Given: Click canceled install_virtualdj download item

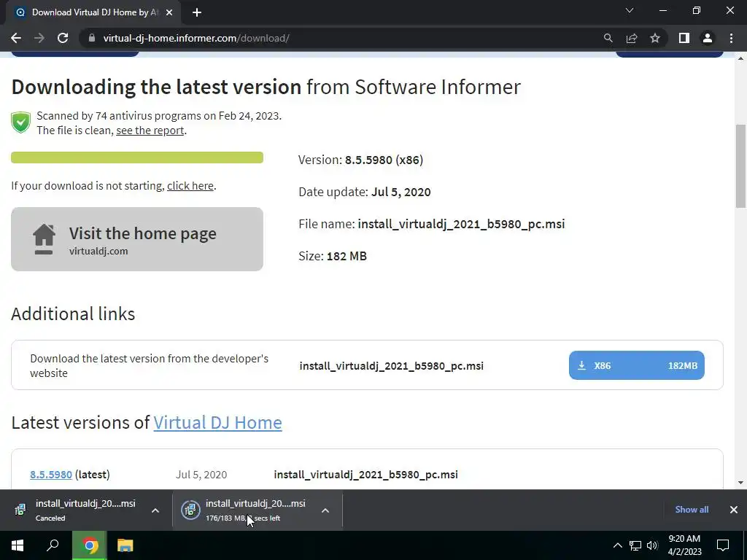Looking at the screenshot, I should [85, 510].
